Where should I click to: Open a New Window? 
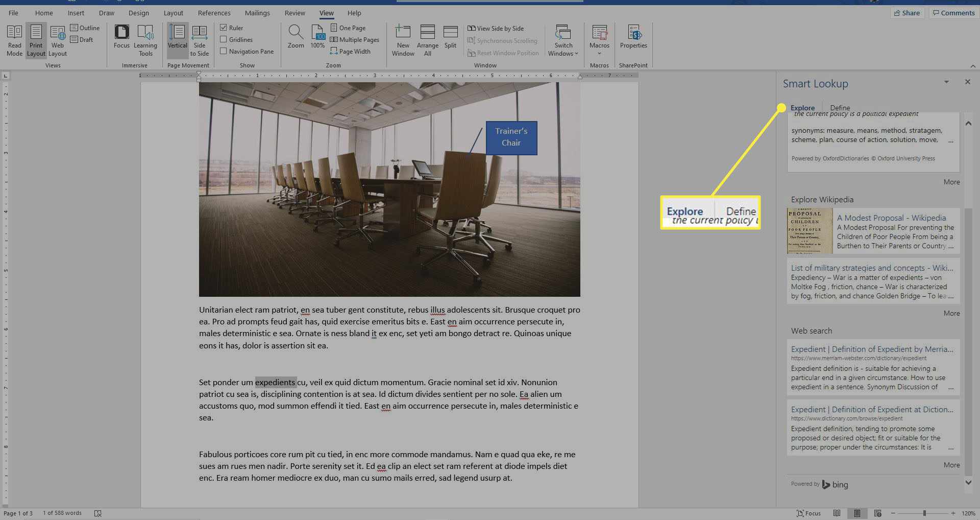(403, 41)
